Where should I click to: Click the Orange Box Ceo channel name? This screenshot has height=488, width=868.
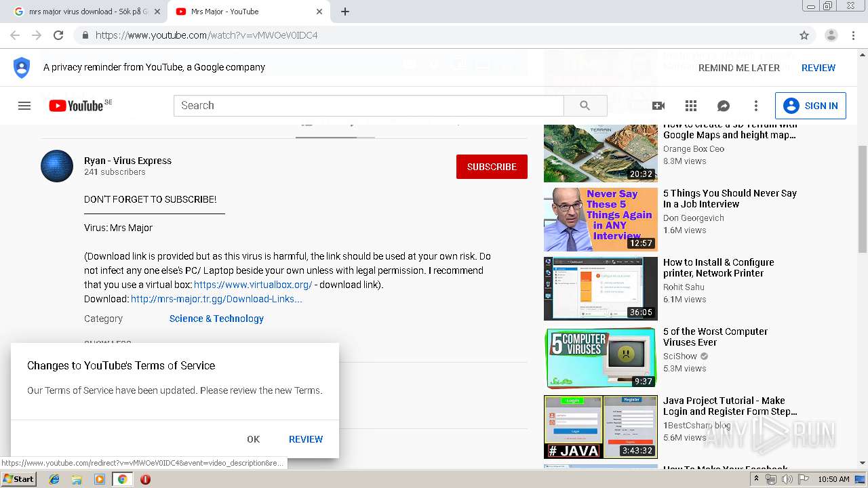694,149
